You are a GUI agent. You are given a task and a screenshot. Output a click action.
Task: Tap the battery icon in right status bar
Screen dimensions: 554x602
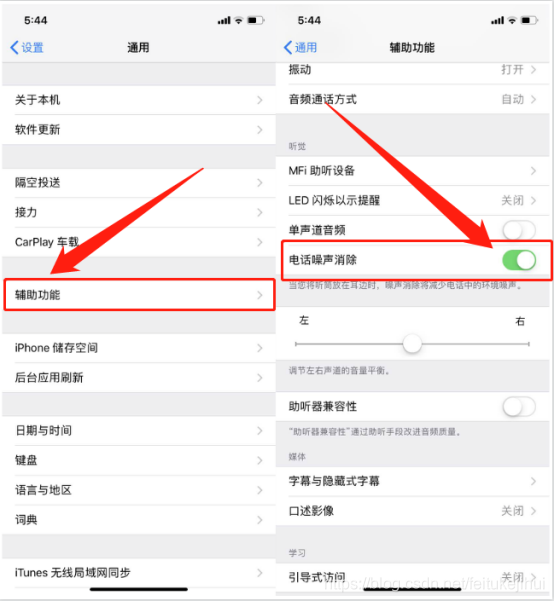click(x=529, y=20)
